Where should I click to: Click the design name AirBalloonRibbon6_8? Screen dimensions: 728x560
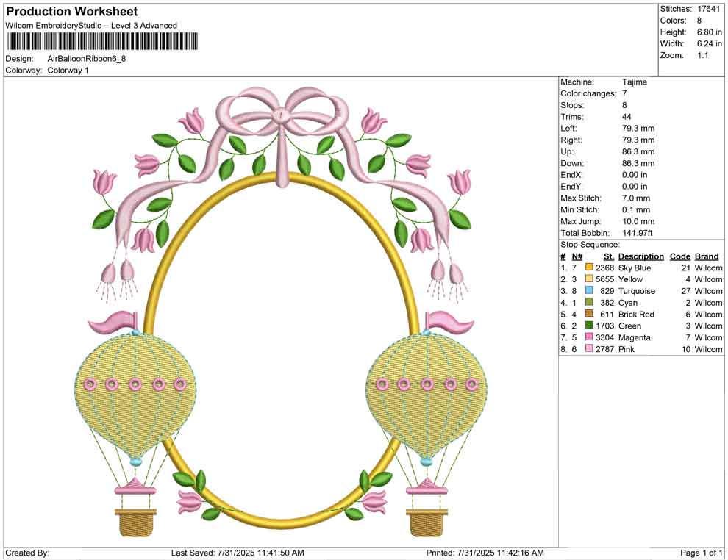point(87,60)
